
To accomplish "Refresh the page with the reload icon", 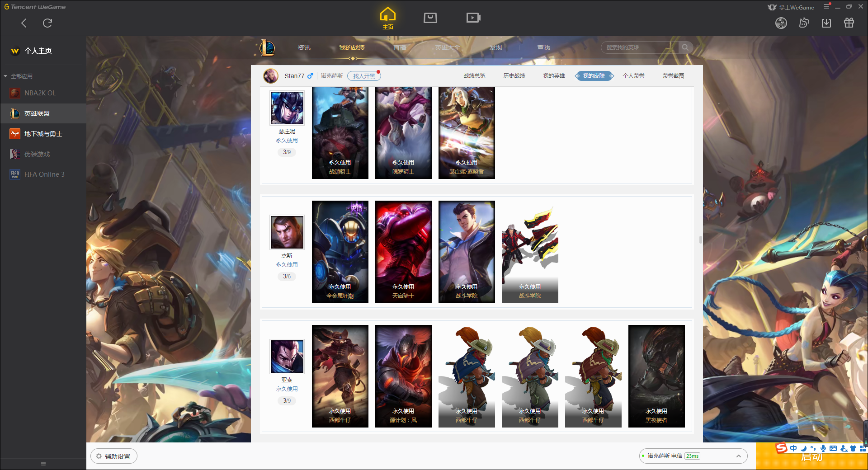I will coord(47,23).
